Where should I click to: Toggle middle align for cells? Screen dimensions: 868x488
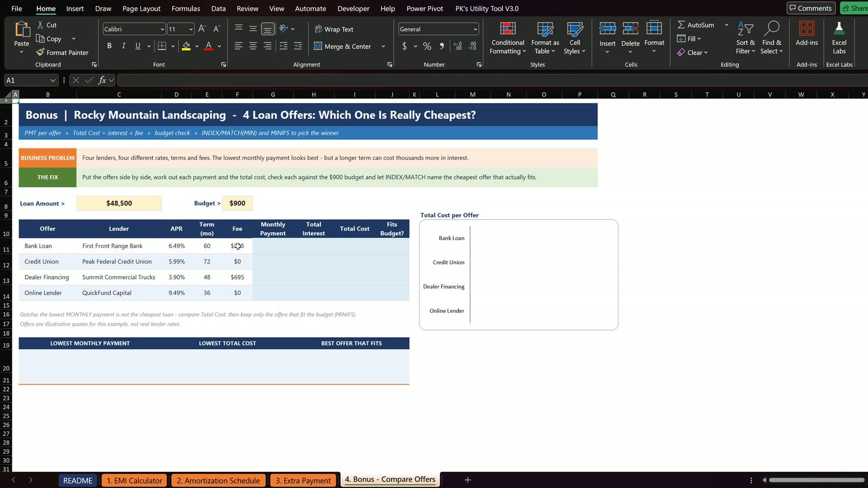[x=253, y=29]
